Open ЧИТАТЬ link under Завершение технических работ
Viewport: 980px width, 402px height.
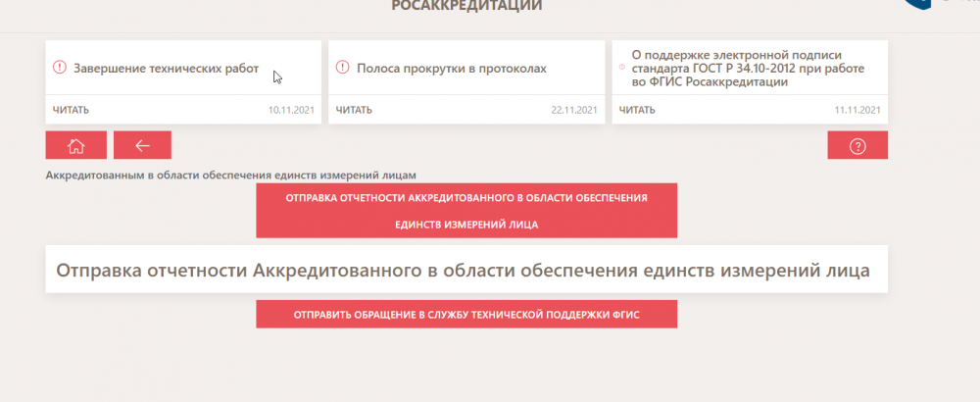70,110
